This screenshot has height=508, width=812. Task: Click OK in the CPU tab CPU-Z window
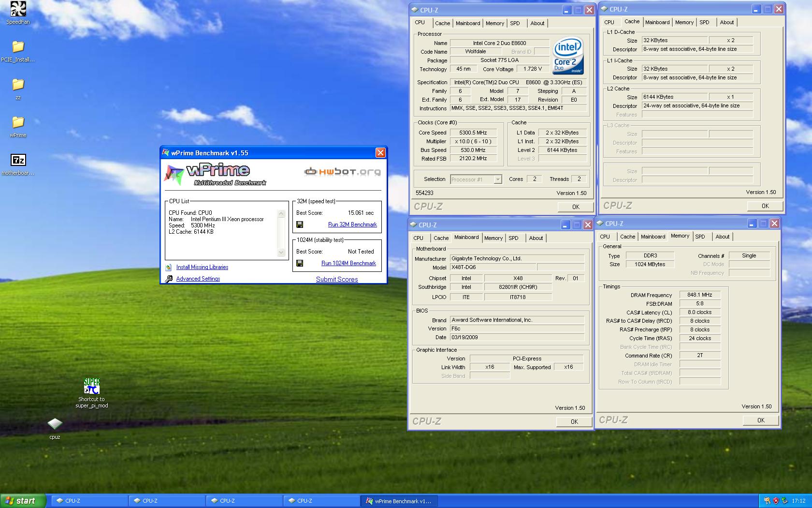(576, 207)
